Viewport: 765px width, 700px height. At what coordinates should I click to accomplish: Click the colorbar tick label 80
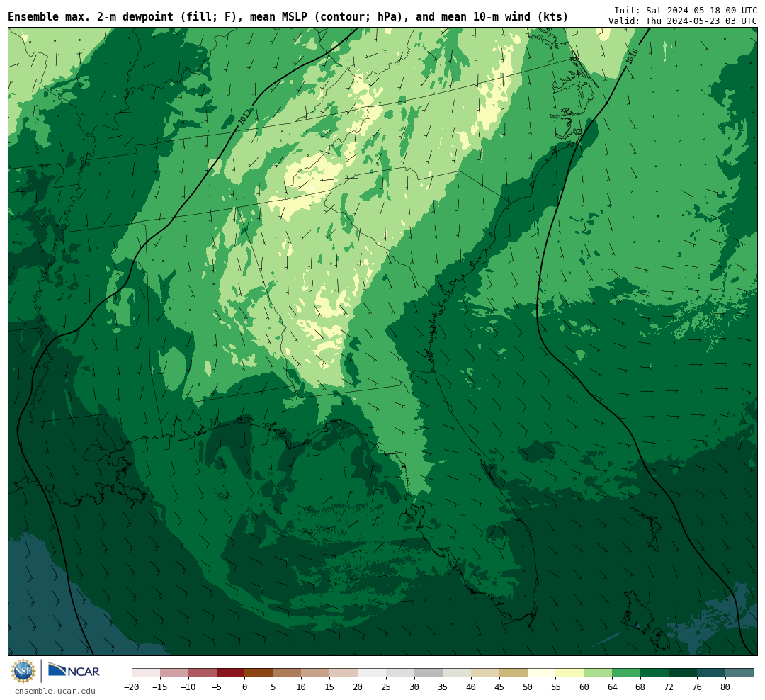point(725,687)
